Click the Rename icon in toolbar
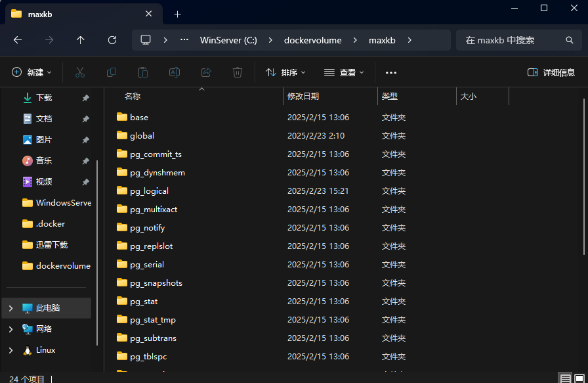The height and width of the screenshot is (383, 588). [x=175, y=72]
